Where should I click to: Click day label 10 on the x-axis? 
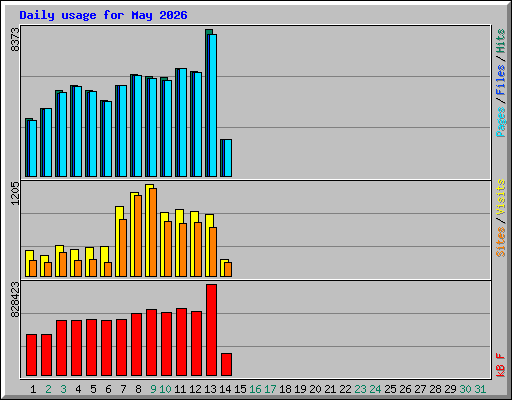point(165,389)
